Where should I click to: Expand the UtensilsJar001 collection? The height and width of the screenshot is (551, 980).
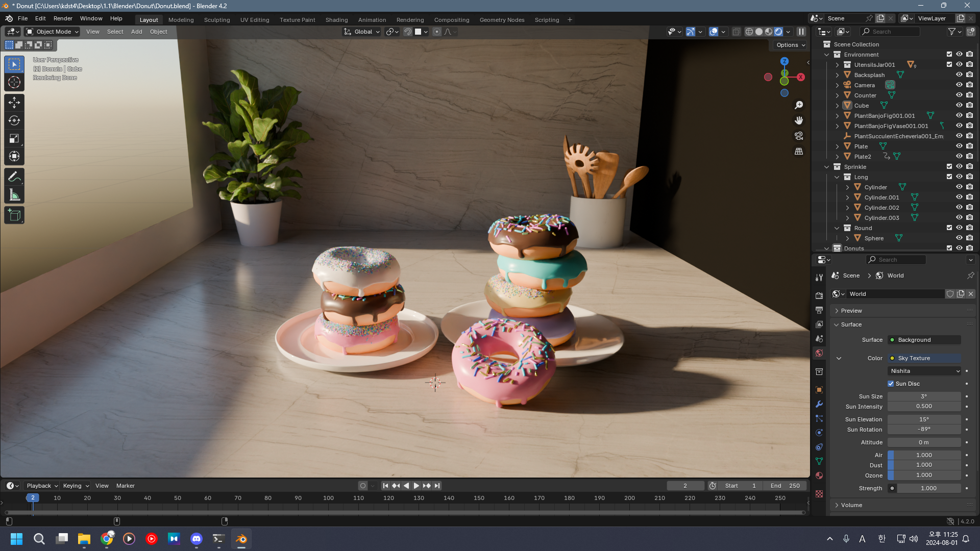click(x=837, y=65)
